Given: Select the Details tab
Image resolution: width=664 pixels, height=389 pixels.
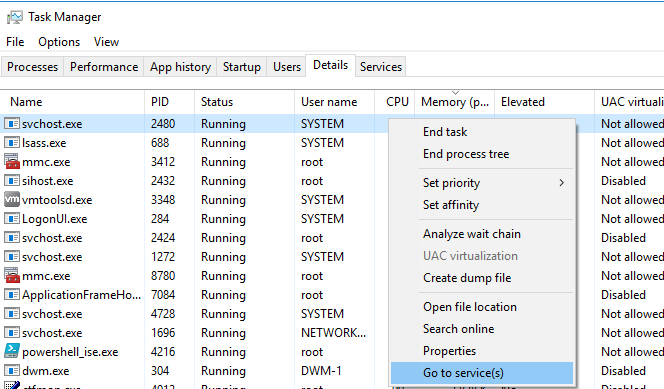Looking at the screenshot, I should (330, 65).
